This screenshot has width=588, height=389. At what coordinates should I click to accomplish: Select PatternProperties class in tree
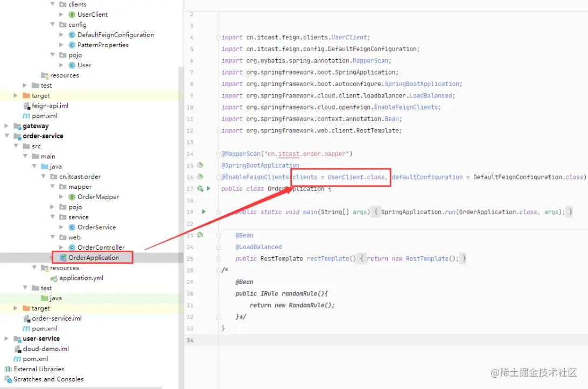(x=103, y=45)
